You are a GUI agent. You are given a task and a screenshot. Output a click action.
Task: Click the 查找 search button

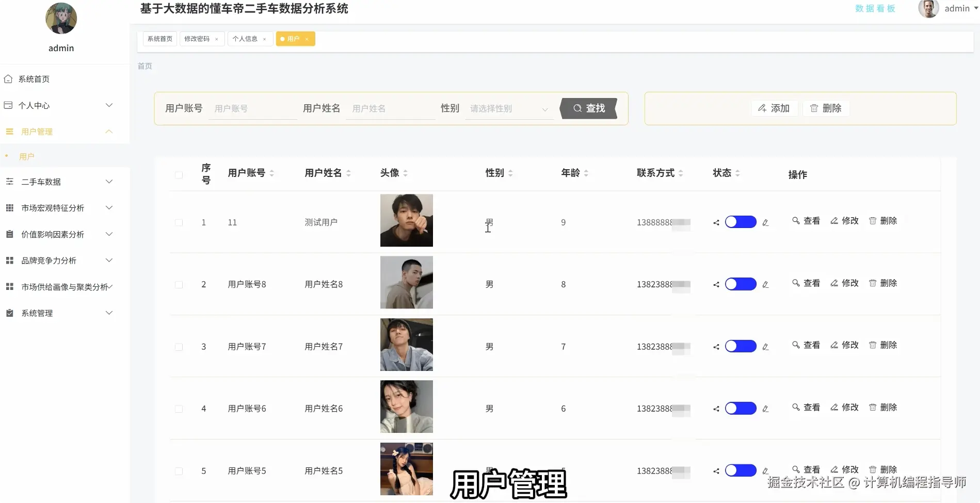589,108
